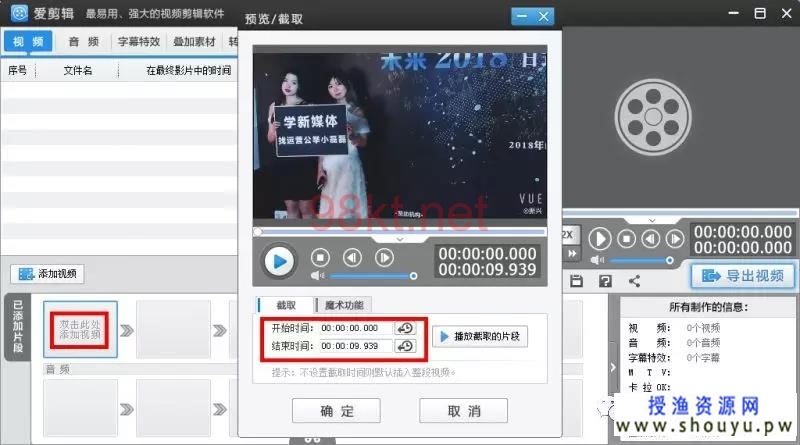Cancel with the 取消 button
This screenshot has width=800, height=445.
click(x=463, y=411)
